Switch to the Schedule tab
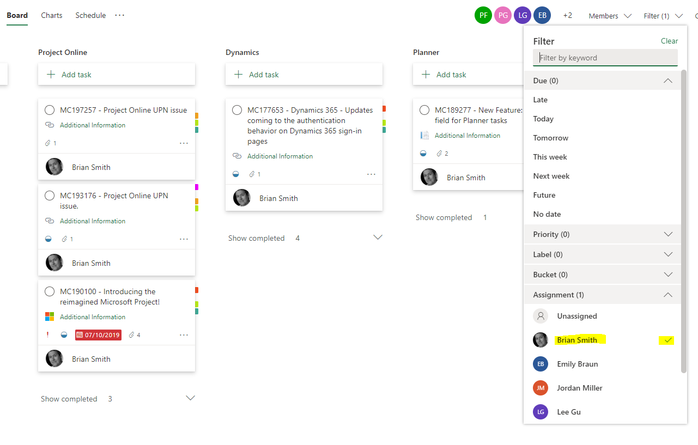 click(90, 15)
